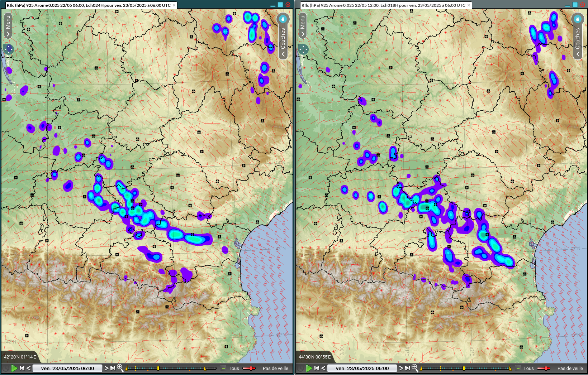Play the animation in the left map

(x=14, y=368)
